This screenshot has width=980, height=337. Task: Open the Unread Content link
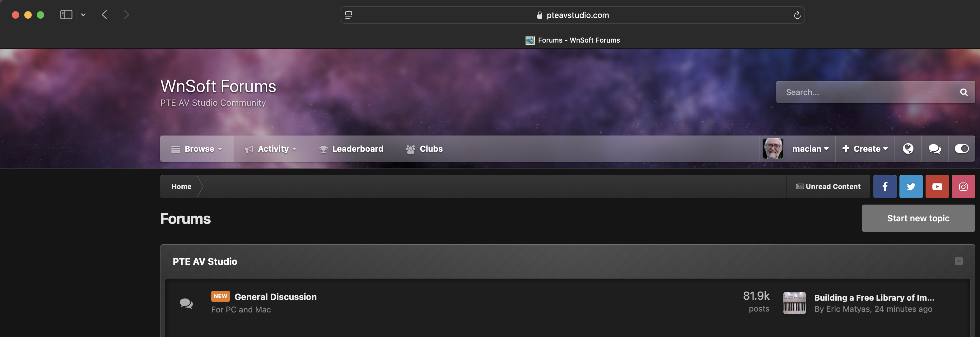point(828,187)
